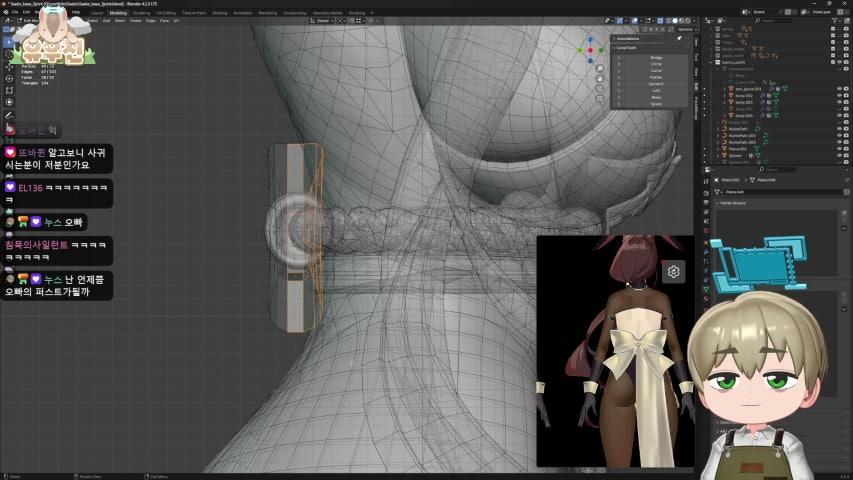Click gear icon on reference image
This screenshot has height=480, width=853.
pos(673,271)
